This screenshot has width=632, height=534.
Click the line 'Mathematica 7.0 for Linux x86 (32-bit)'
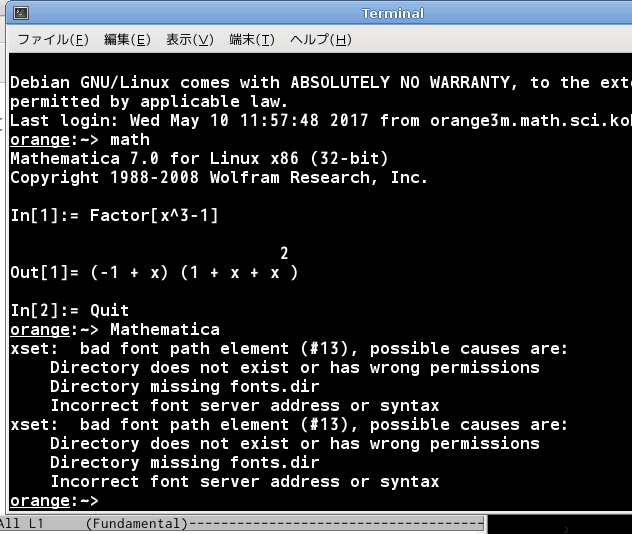point(199,158)
